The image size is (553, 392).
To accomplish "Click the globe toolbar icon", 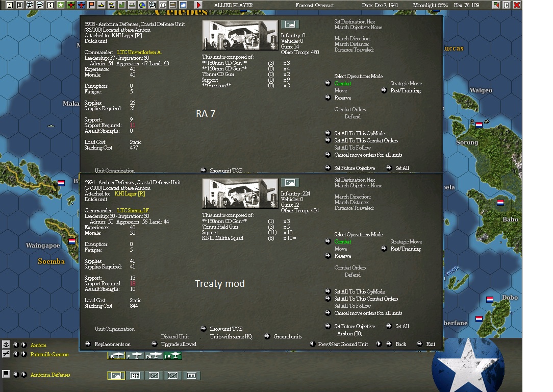I will click(x=142, y=5).
